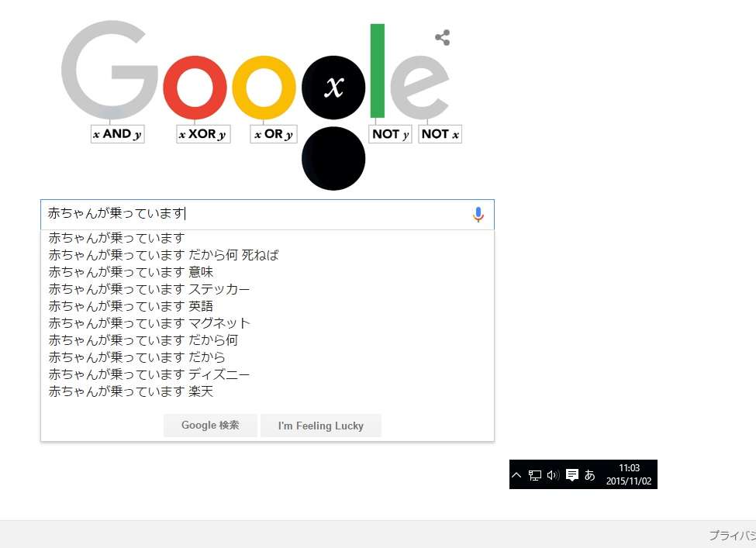Image resolution: width=756 pixels, height=548 pixels.
Task: Click the NOT x label
Action: [440, 134]
